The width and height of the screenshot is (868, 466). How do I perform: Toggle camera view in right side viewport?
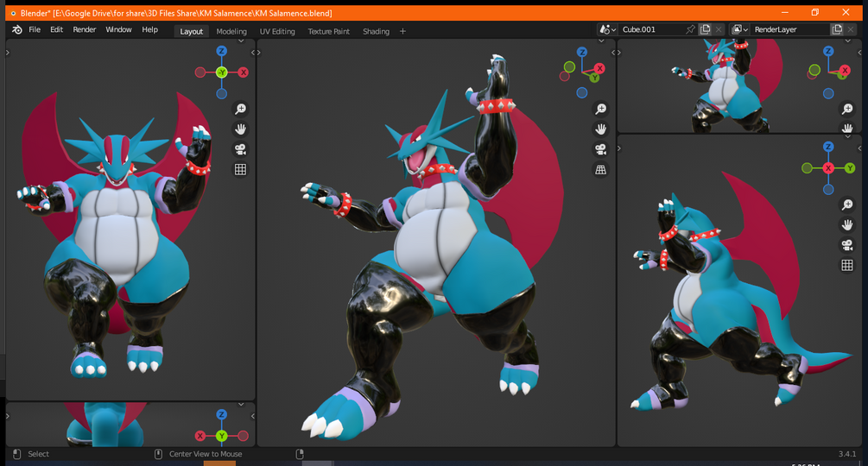847,245
